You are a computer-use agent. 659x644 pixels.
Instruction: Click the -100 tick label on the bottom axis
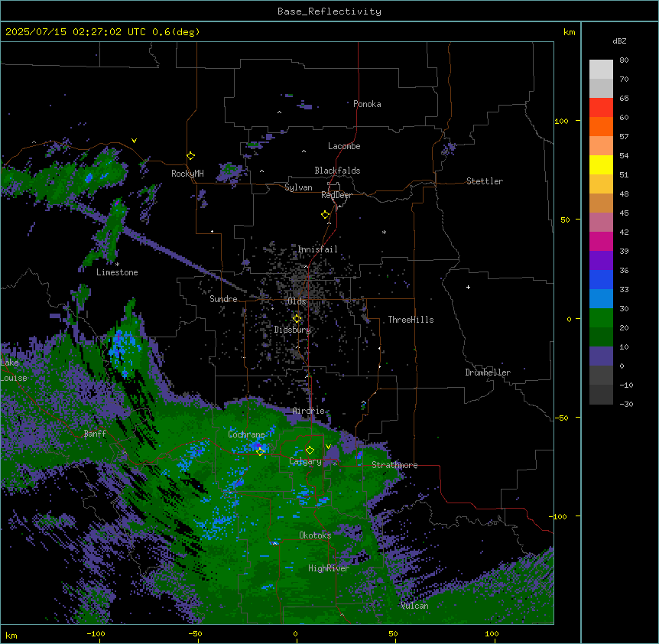pos(96,633)
